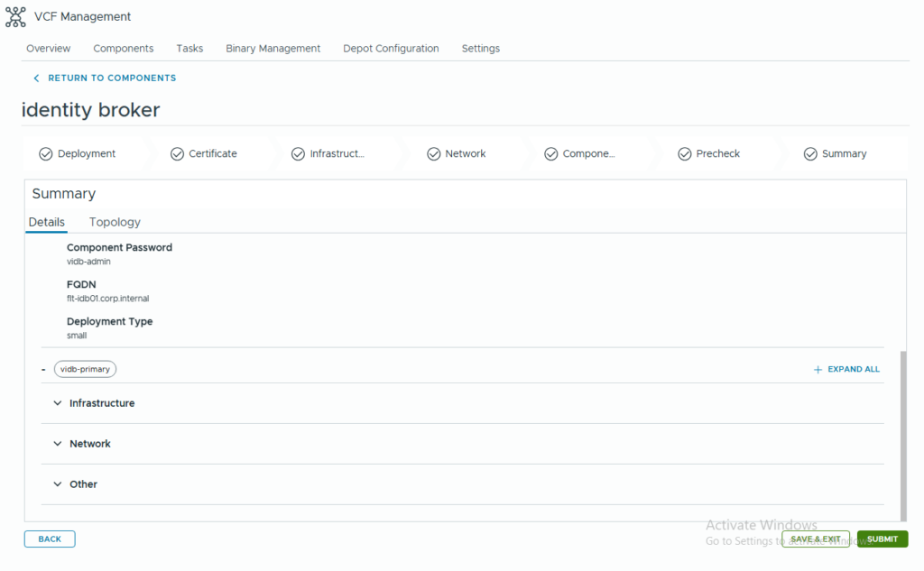The width and height of the screenshot is (924, 571).
Task: Click the Precheck step checkmark icon
Action: (685, 154)
